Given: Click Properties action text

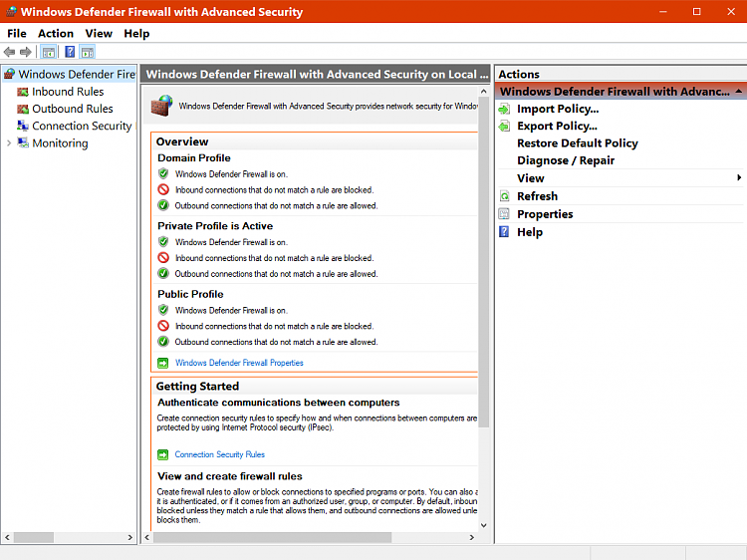Looking at the screenshot, I should tap(545, 214).
